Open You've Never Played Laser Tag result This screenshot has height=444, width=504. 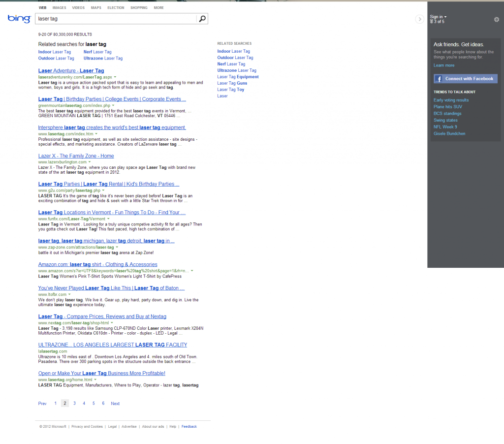pos(111,288)
